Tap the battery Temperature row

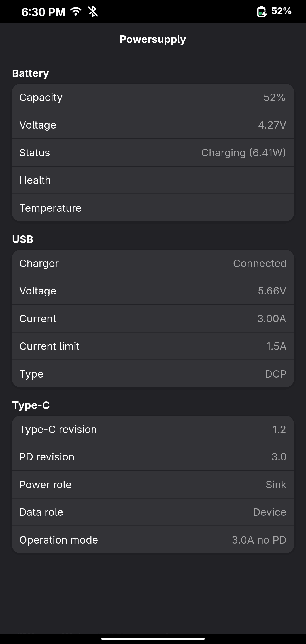(x=153, y=208)
